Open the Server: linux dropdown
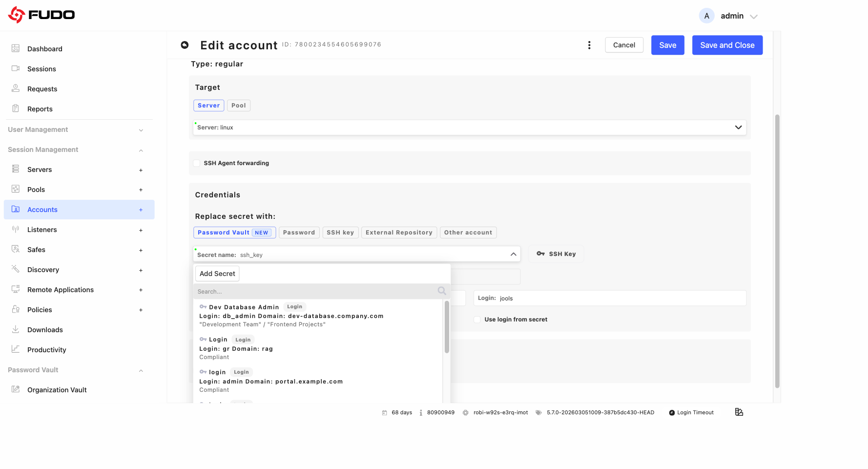 (x=470, y=128)
